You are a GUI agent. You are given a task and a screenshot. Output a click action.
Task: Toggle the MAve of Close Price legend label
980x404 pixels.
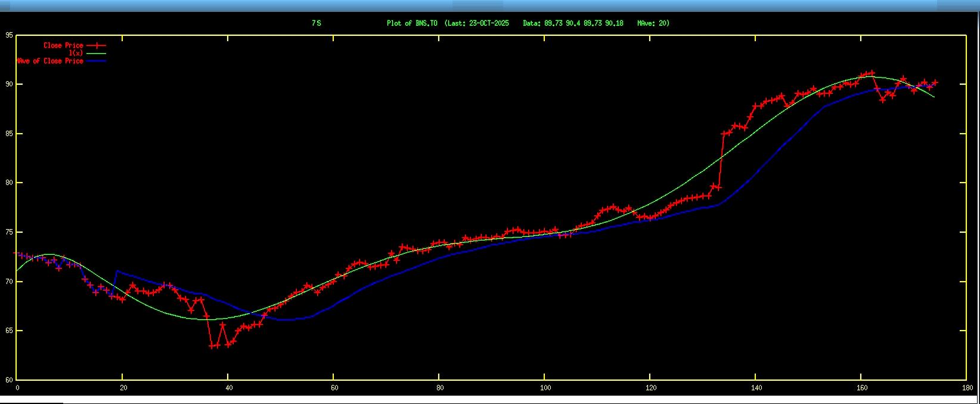[x=50, y=61]
